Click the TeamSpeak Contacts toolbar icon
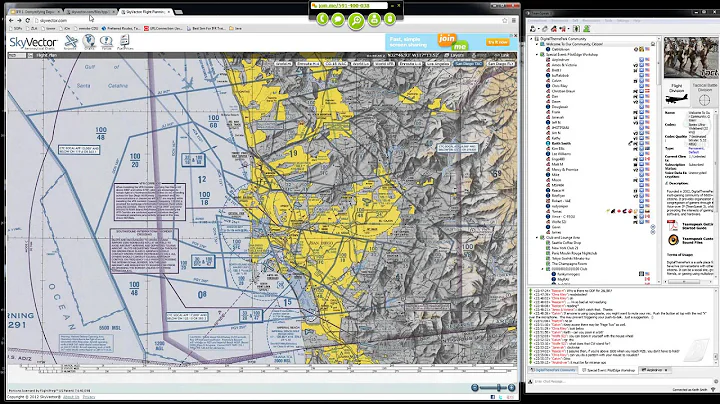The height and width of the screenshot is (404, 720). point(586,29)
